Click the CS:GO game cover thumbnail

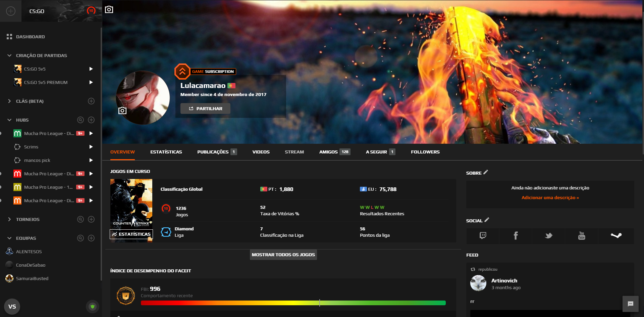click(131, 211)
